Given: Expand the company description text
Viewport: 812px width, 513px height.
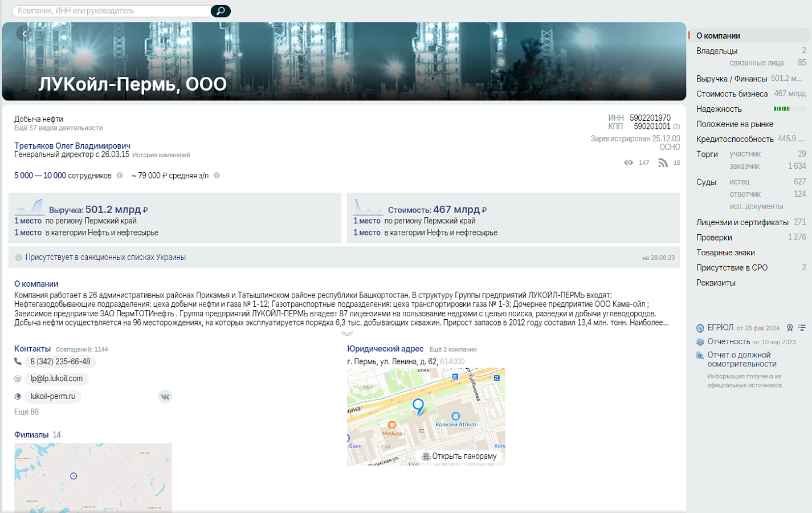Looking at the screenshot, I should 347,333.
